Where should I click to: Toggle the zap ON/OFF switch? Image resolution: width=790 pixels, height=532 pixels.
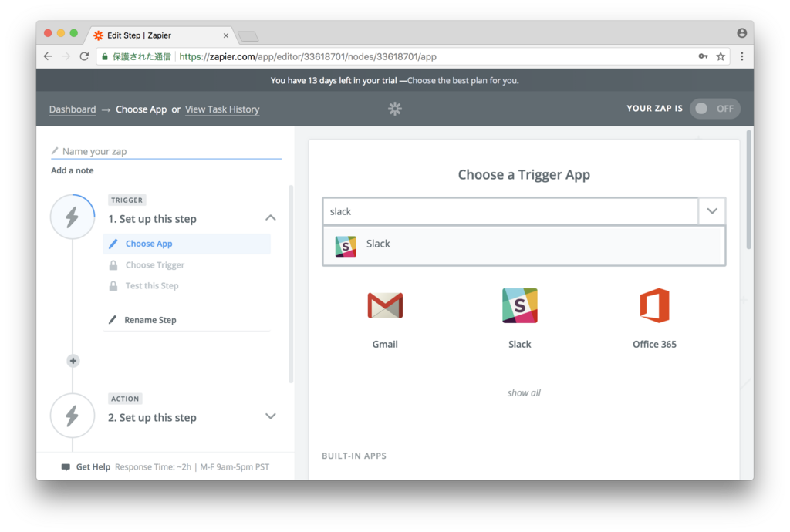(x=714, y=109)
